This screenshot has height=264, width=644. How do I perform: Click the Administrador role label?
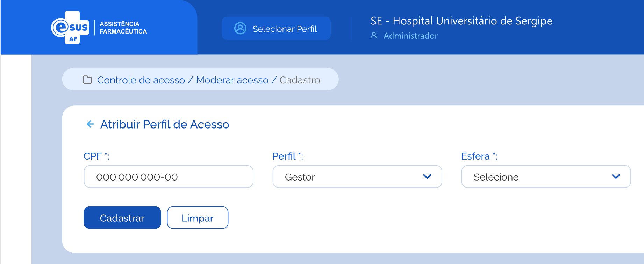click(x=410, y=36)
